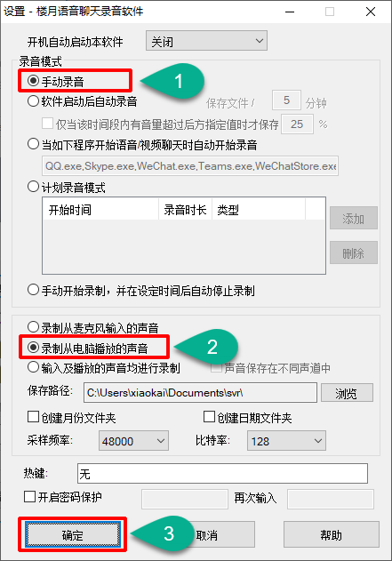This screenshot has width=392, height=561.
Task: Expand the 采样频率 48000 dropdown
Action: pyautogui.click(x=133, y=441)
